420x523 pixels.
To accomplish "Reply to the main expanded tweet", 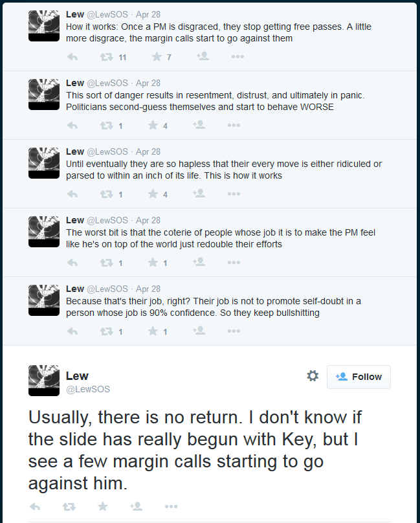I will coord(35,507).
